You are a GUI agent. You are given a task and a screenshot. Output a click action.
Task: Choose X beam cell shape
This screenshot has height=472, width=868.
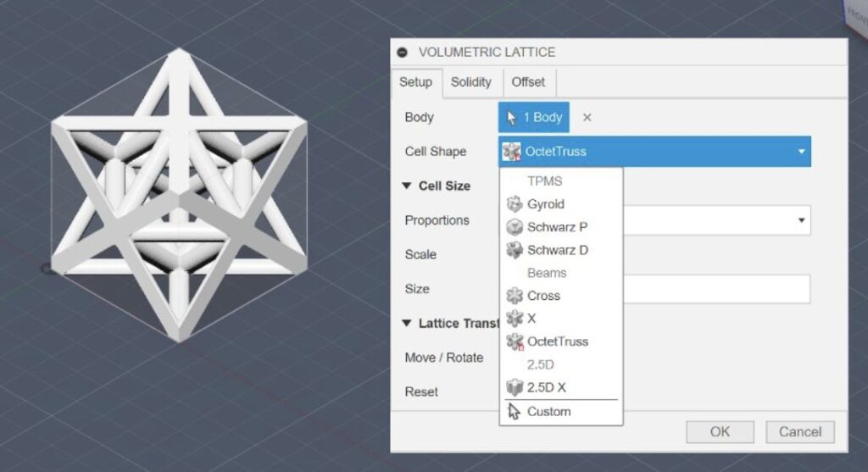561,319
